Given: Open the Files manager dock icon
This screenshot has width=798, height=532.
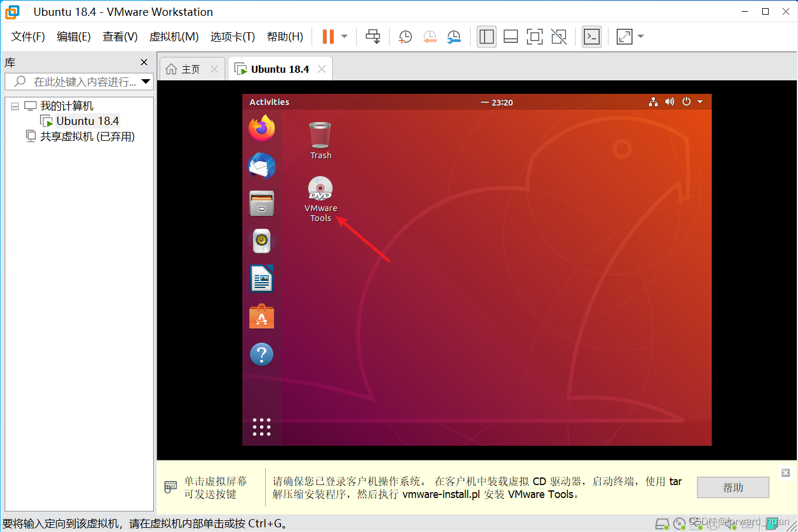Looking at the screenshot, I should 262,204.
